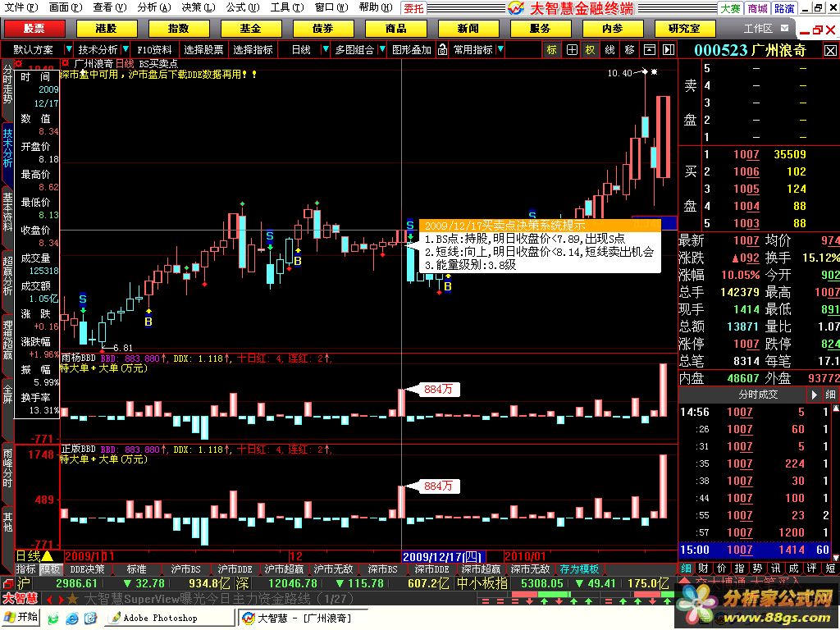Click the play arrow beside 分时成交

[814, 395]
